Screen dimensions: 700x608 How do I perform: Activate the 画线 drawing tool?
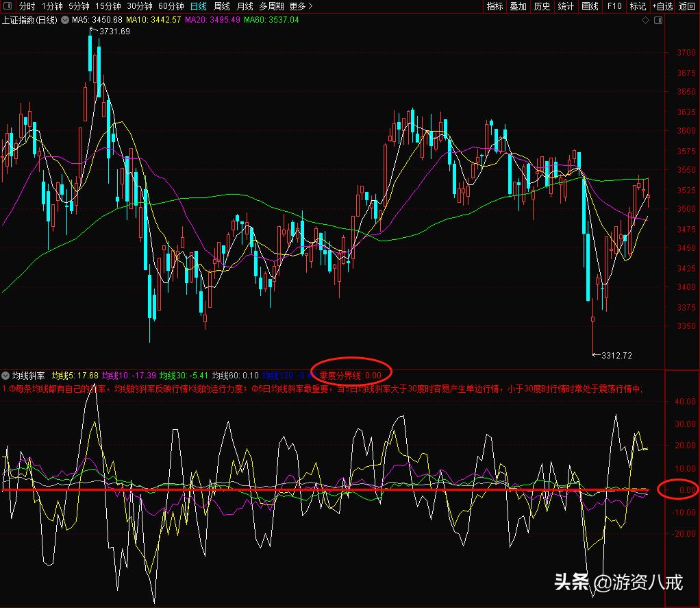click(x=590, y=6)
